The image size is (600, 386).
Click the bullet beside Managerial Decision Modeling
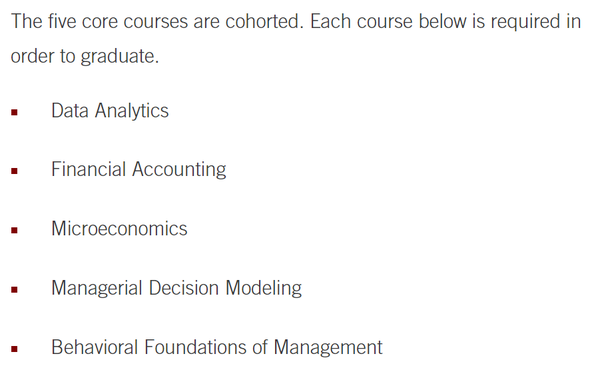[x=15, y=290]
